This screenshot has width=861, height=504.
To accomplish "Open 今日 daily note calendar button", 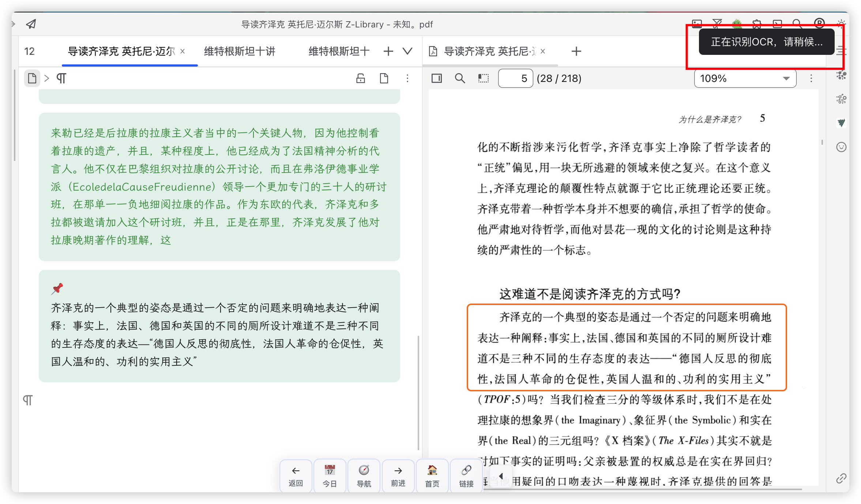I will 330,475.
